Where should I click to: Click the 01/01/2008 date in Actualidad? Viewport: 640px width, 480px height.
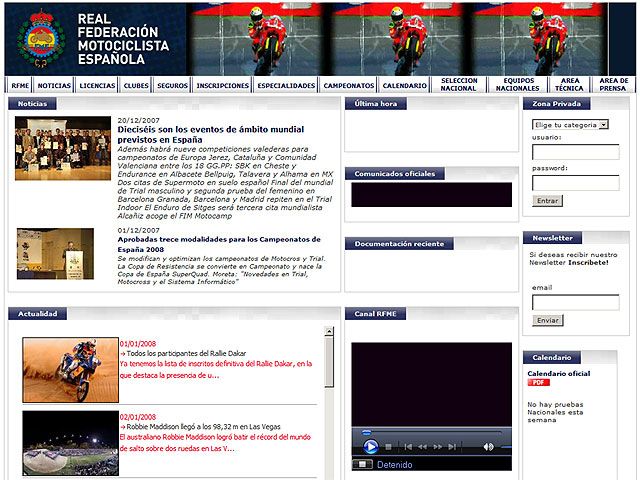(138, 344)
